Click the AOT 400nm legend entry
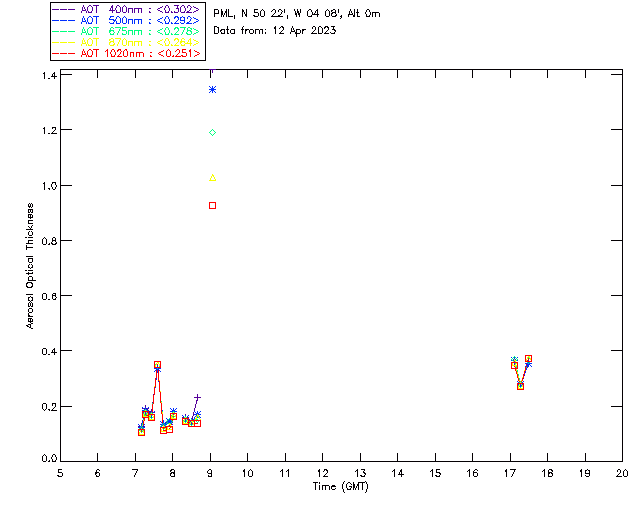The width and height of the screenshot is (640, 512). (x=126, y=9)
